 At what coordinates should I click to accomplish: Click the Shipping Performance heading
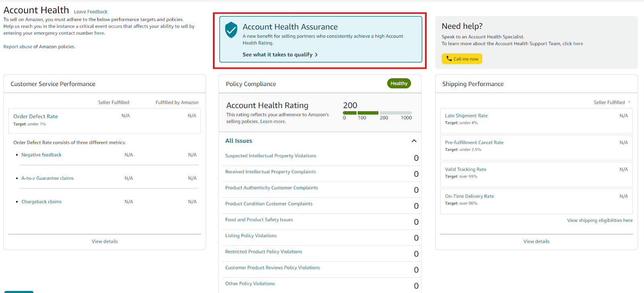[473, 84]
